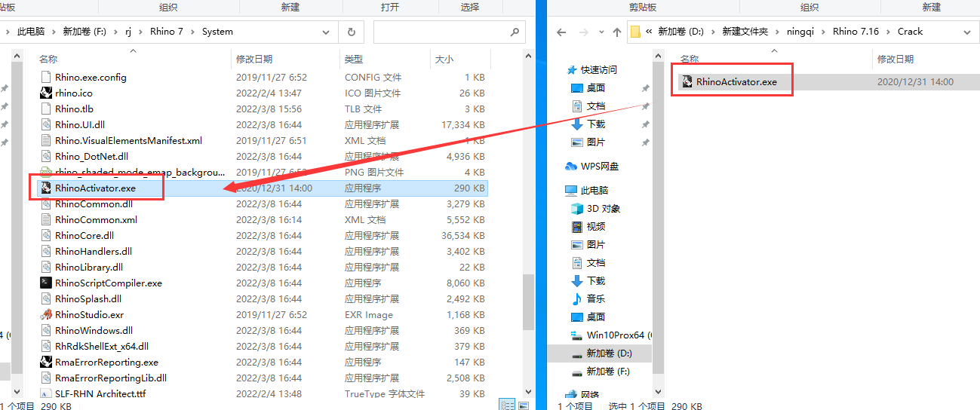Screen dimensions: 980x410
Task: Select 音乐 folder in navigation pane
Action: (x=588, y=298)
